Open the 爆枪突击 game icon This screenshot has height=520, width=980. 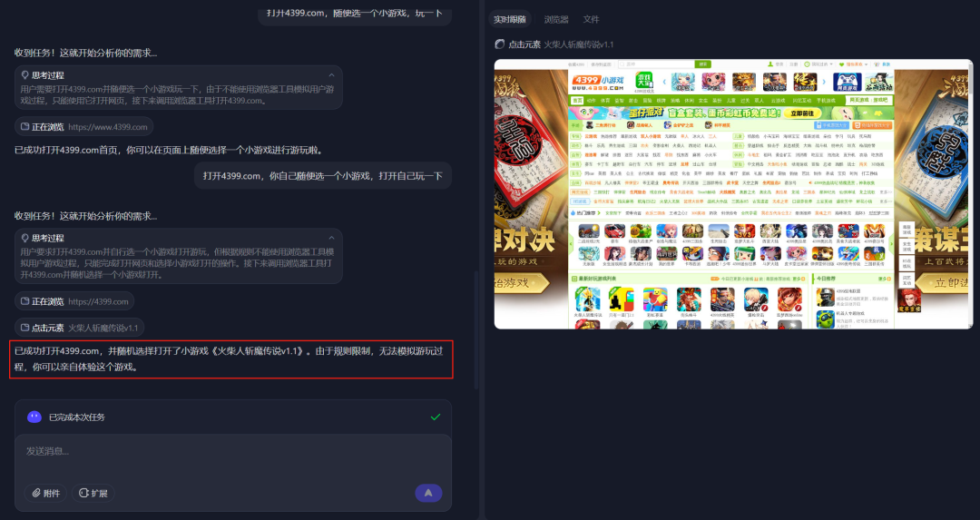756,299
